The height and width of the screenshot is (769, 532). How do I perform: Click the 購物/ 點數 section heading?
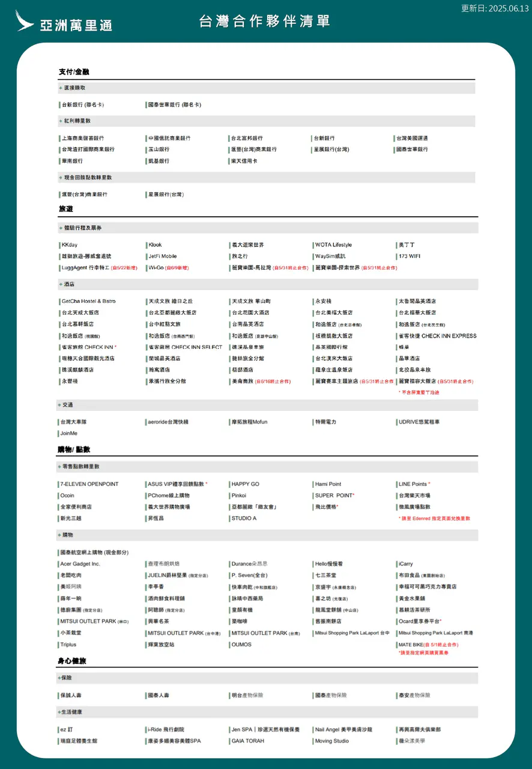tap(74, 449)
